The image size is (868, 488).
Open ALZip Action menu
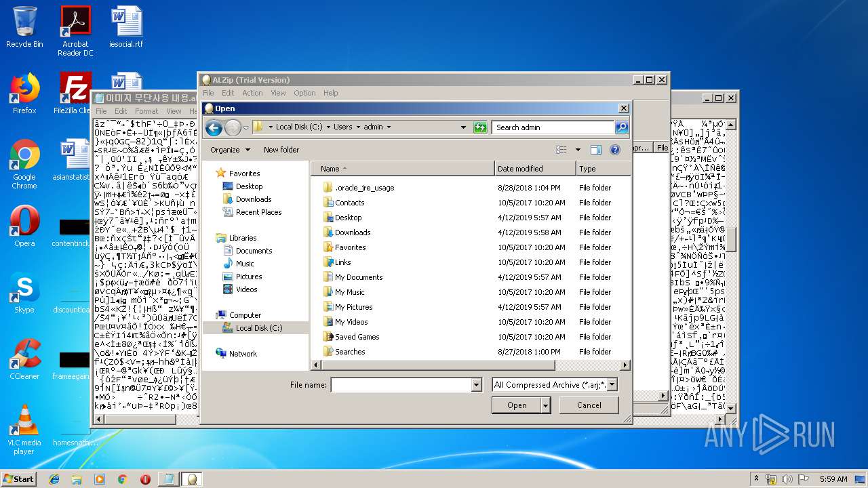coord(252,93)
